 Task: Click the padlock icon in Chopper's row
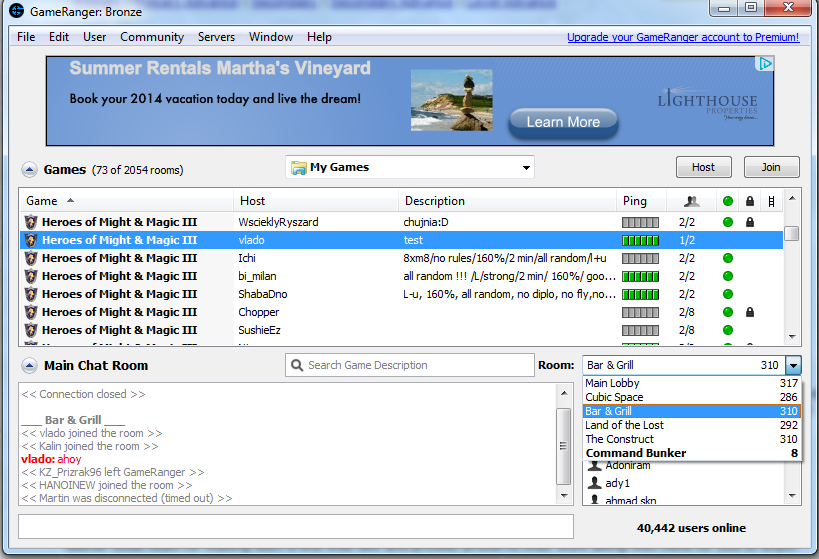750,312
